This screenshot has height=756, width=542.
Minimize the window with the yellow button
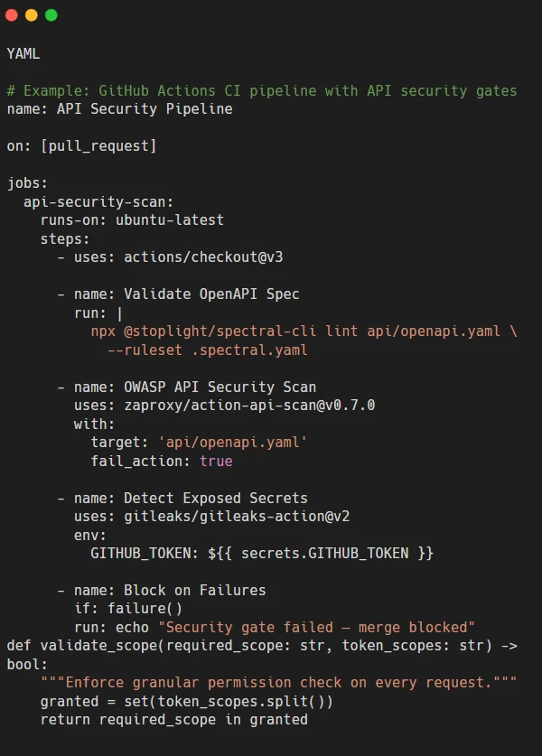[32, 15]
